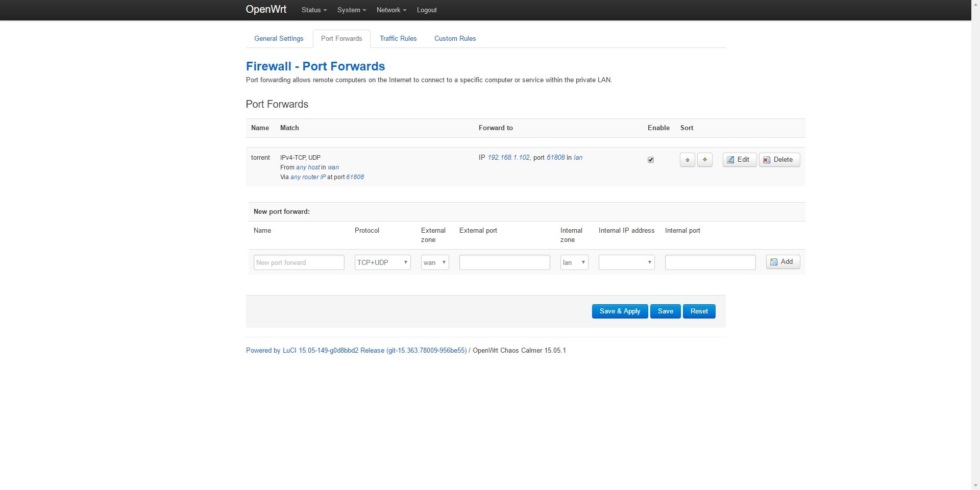Edit the torrent port forward
Screen dimensions: 980x490
pos(739,160)
